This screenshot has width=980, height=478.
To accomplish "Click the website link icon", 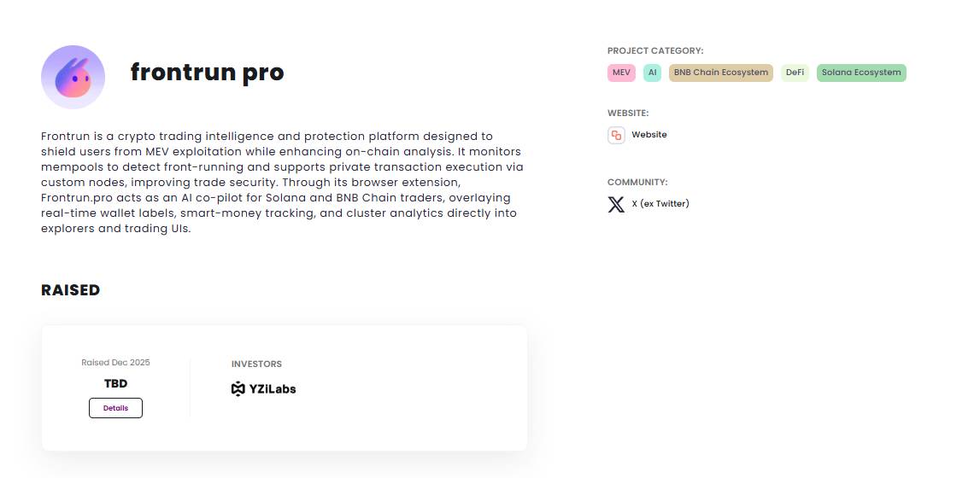I will click(x=616, y=135).
